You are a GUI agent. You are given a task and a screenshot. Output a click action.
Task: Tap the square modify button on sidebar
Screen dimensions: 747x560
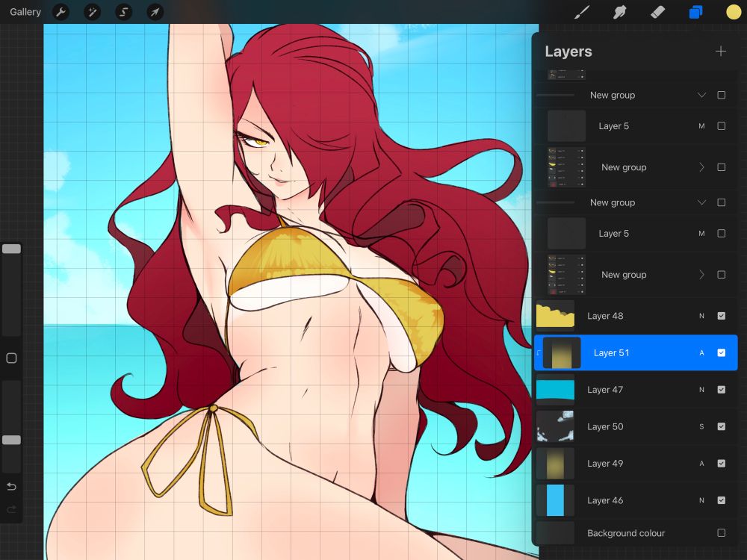[11, 358]
